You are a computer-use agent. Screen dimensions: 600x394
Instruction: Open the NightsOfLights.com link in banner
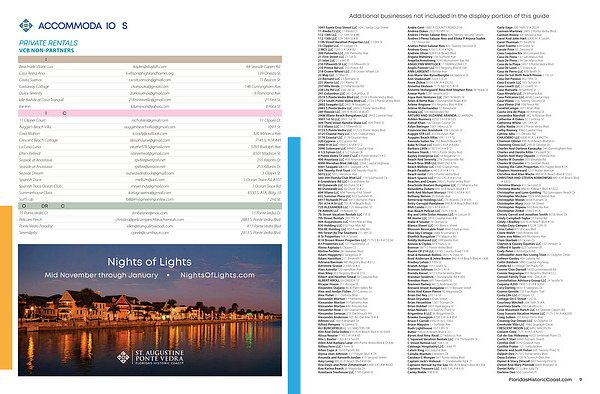(x=217, y=275)
